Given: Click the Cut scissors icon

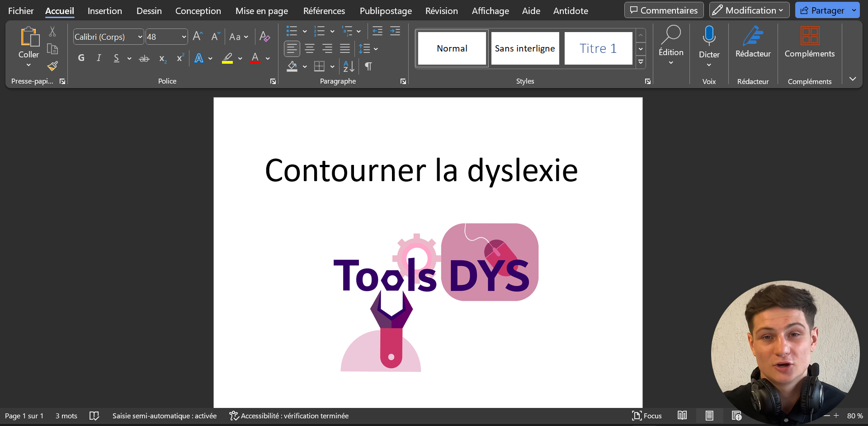Looking at the screenshot, I should pyautogui.click(x=52, y=32).
